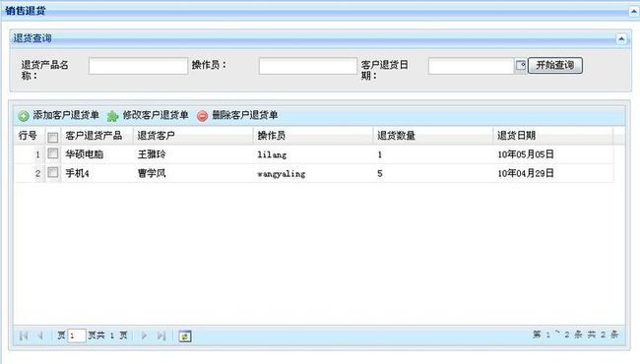Check the row 华硕电脑 checkbox

52,153
